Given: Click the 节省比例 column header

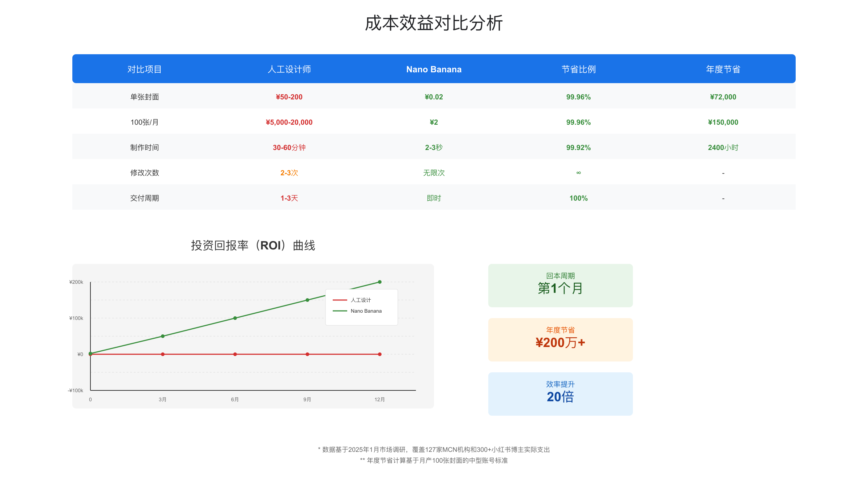Looking at the screenshot, I should point(578,69).
